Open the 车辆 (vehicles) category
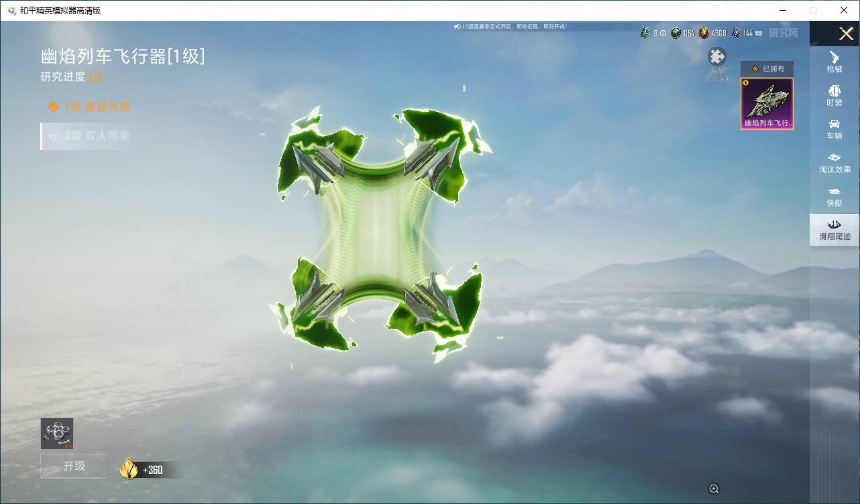Screen dimensions: 860x504 [x=835, y=129]
